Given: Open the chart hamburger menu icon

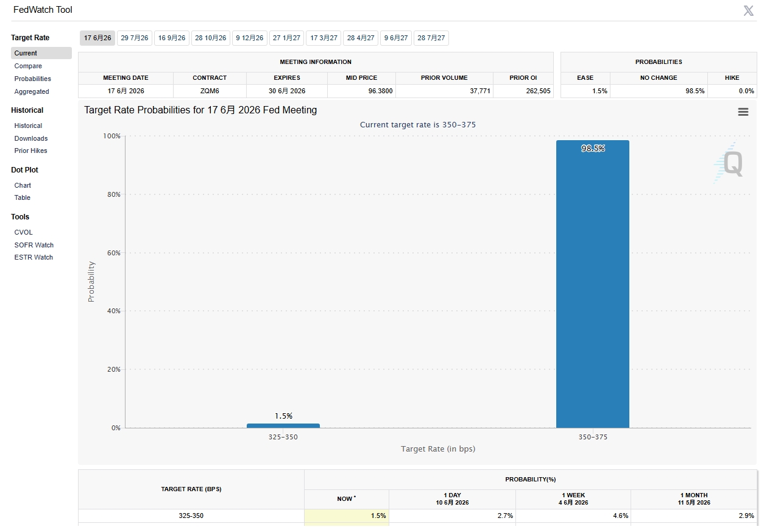Looking at the screenshot, I should (x=743, y=112).
